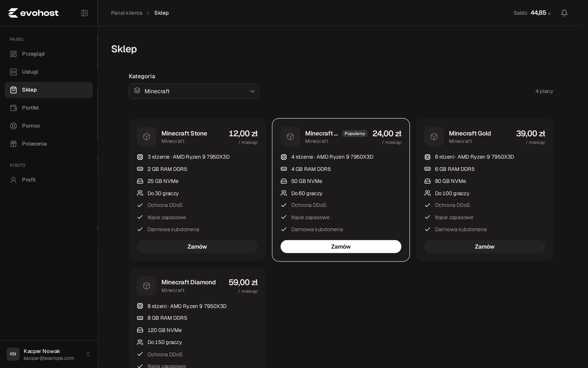Click Ochrona DDoS in Minecraft Stone

click(x=165, y=205)
